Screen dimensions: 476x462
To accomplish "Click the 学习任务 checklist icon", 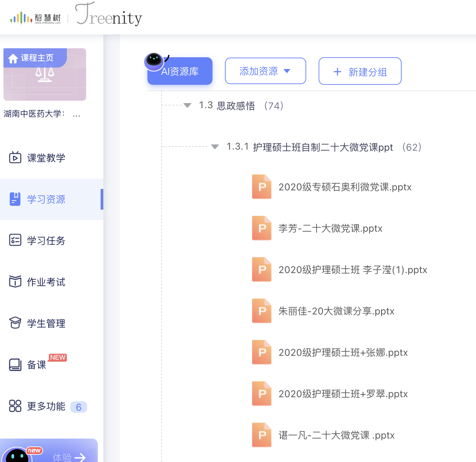I will pyautogui.click(x=15, y=240).
